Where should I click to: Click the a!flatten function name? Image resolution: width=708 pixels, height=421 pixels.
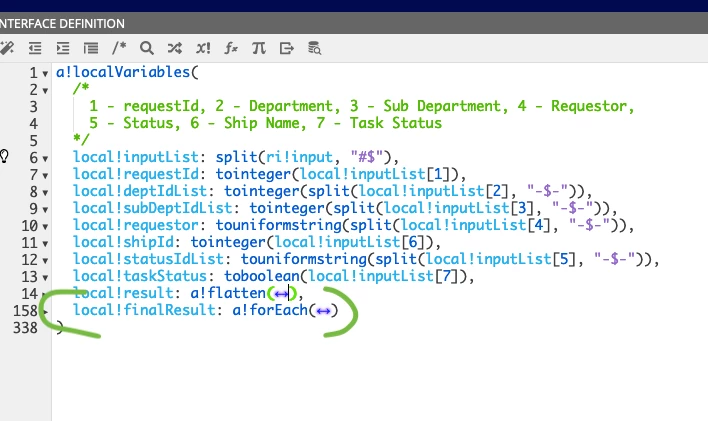[228, 293]
